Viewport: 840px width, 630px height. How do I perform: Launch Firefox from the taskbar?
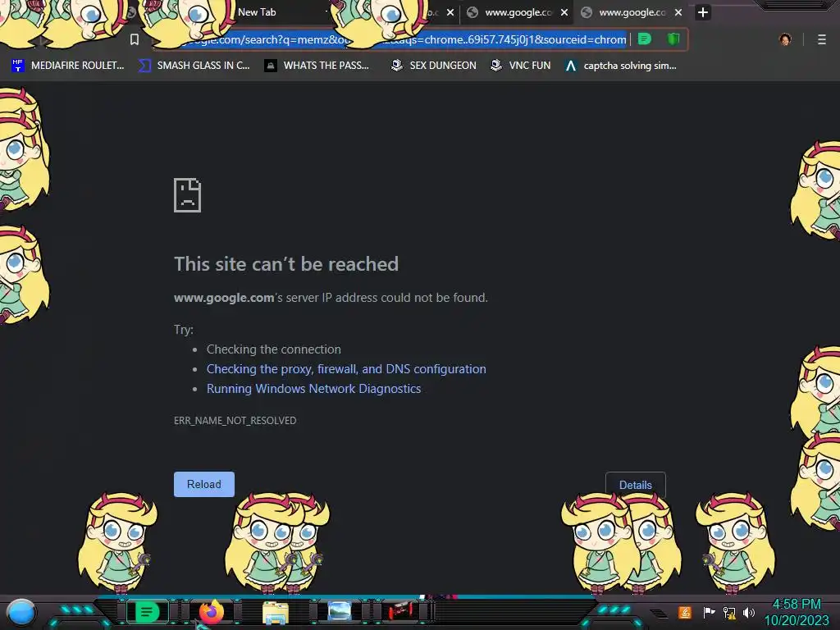coord(212,612)
